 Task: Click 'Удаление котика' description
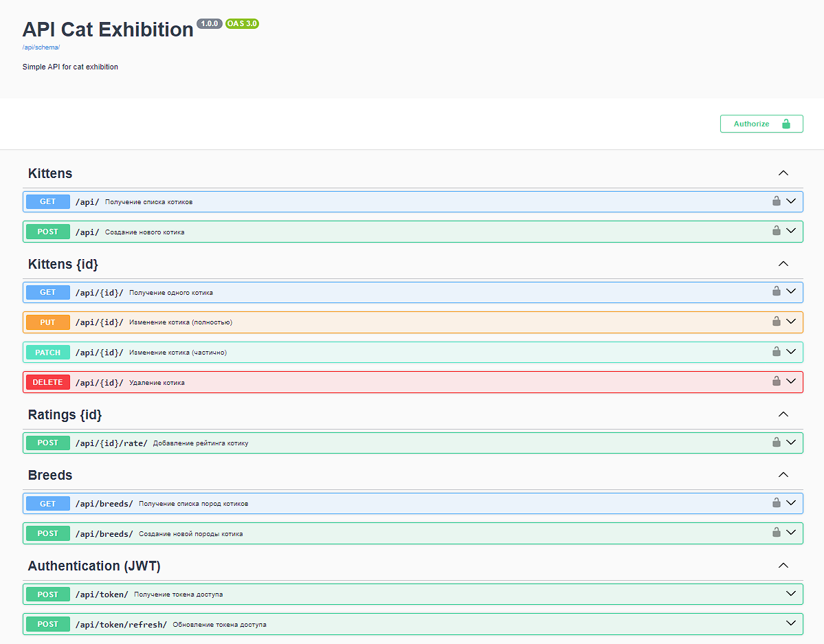pos(157,383)
